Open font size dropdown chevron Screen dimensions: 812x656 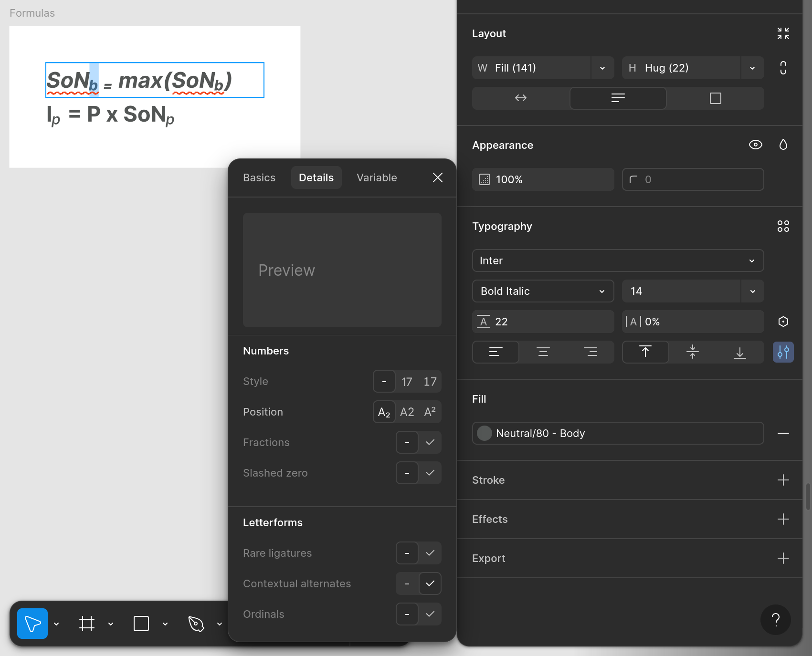tap(752, 291)
